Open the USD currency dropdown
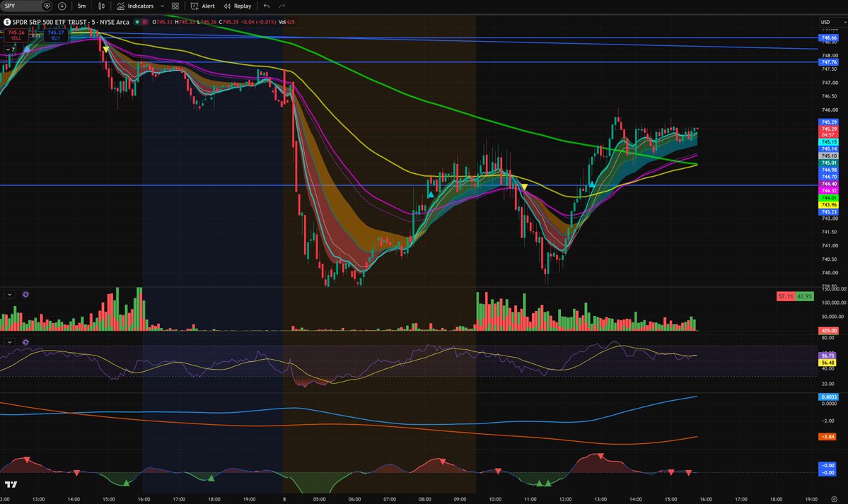The width and height of the screenshot is (848, 504). (832, 22)
